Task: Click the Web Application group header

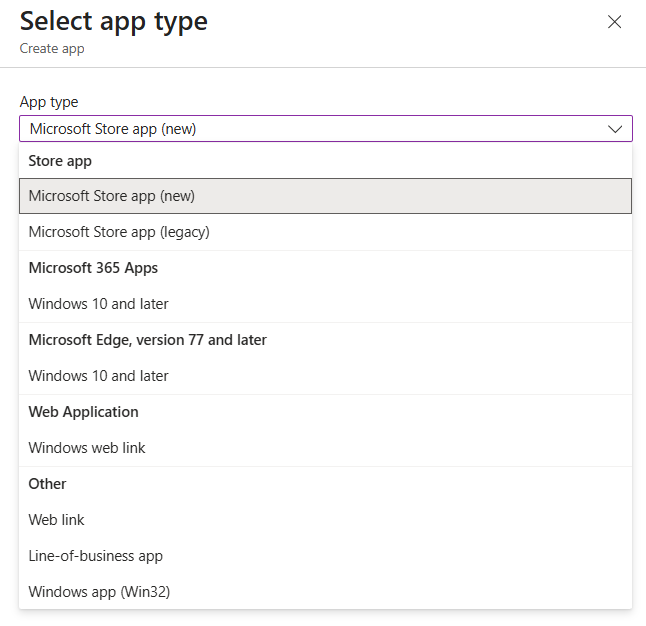Action: [83, 412]
